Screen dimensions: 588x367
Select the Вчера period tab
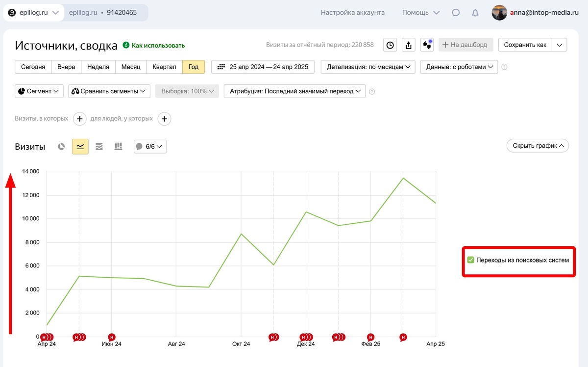[66, 67]
